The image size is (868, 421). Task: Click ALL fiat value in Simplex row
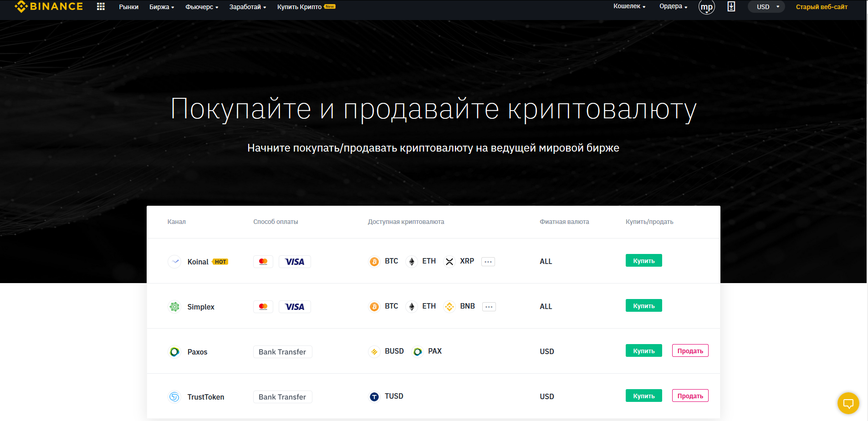[x=546, y=306]
